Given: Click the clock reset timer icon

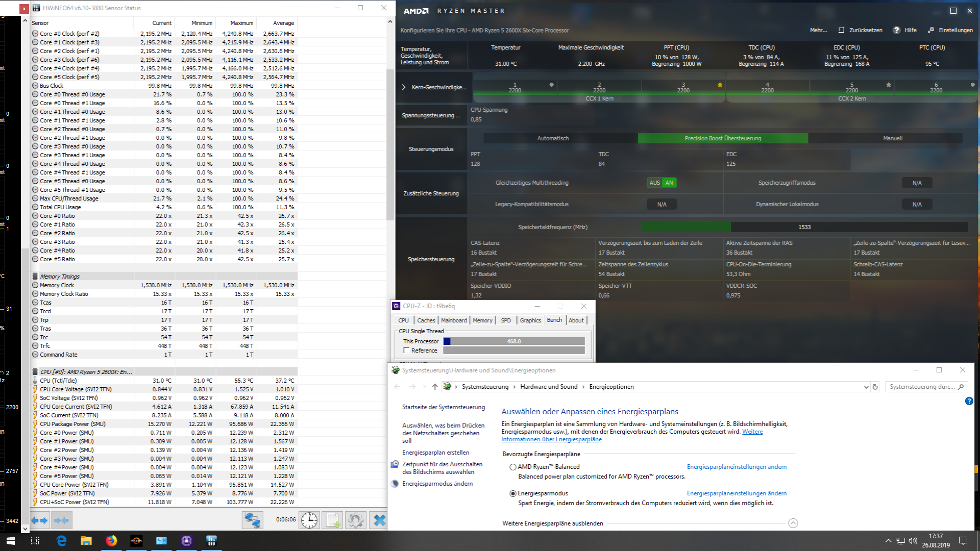Looking at the screenshot, I should click(x=309, y=520).
